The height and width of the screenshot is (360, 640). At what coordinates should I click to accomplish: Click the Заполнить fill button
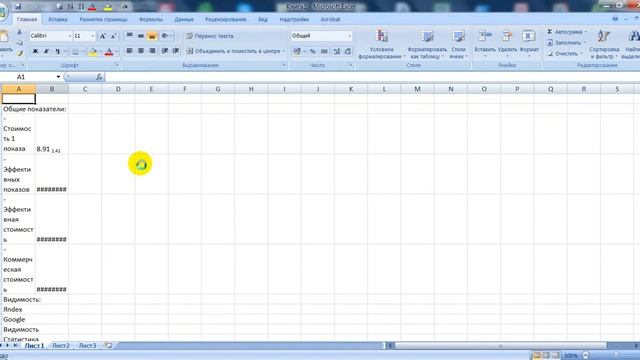pos(566,42)
